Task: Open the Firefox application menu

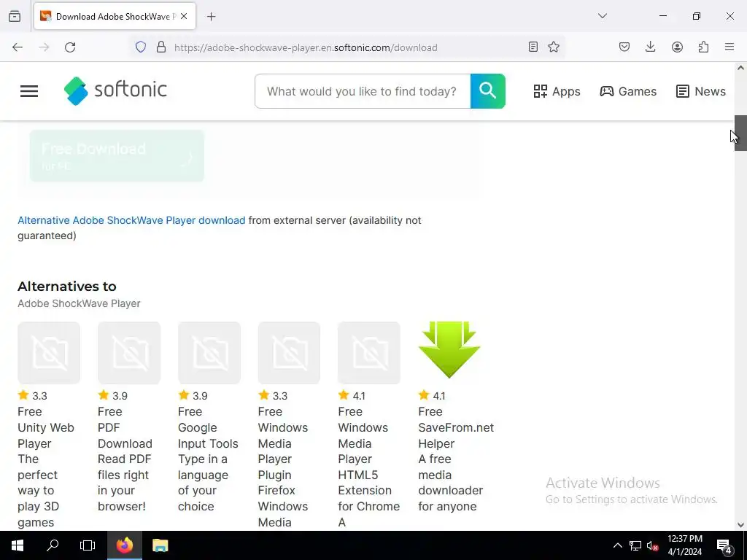Action: pos(729,47)
